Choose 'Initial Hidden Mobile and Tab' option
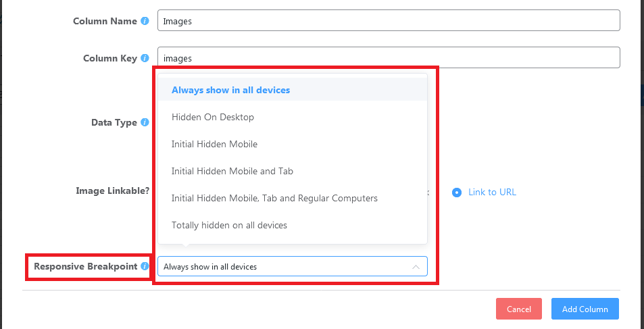This screenshot has width=644, height=329. (x=232, y=171)
